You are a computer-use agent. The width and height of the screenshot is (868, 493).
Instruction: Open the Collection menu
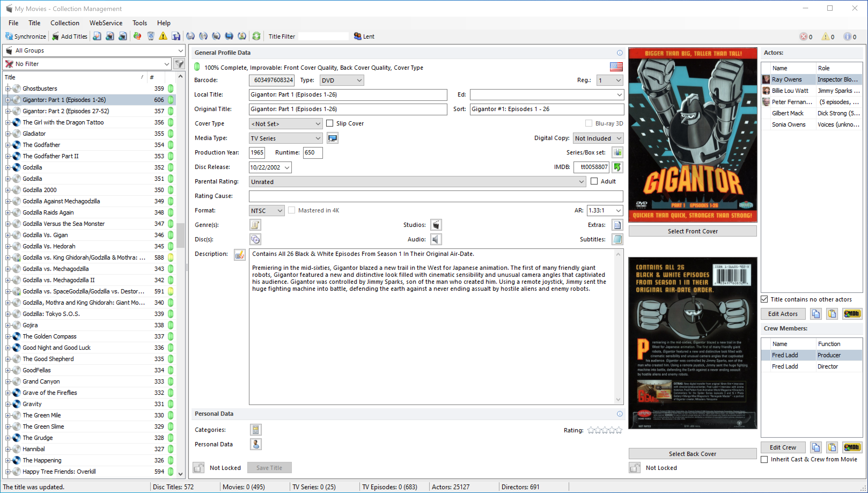point(65,23)
